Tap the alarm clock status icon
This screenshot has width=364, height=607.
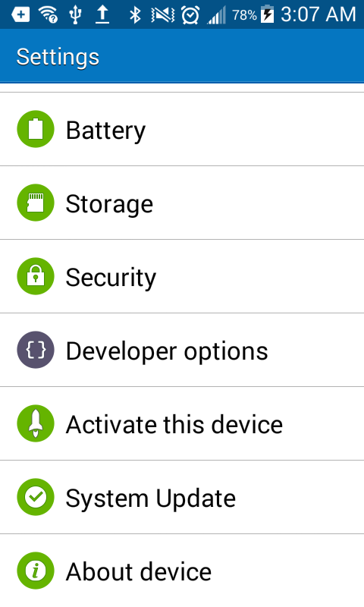pyautogui.click(x=190, y=15)
